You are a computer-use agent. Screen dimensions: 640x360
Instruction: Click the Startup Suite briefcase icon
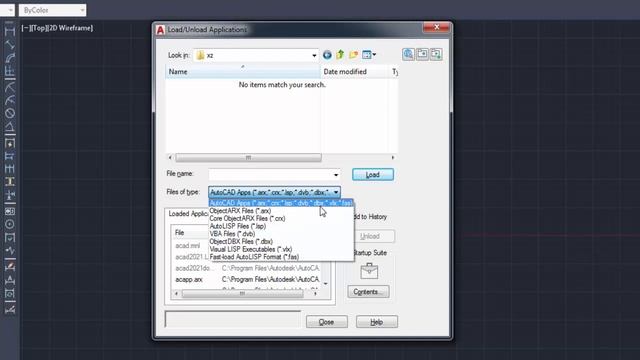369,271
